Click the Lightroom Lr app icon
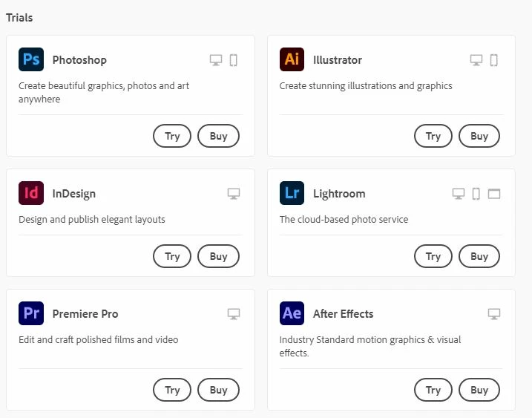The height and width of the screenshot is (418, 532). pos(292,193)
